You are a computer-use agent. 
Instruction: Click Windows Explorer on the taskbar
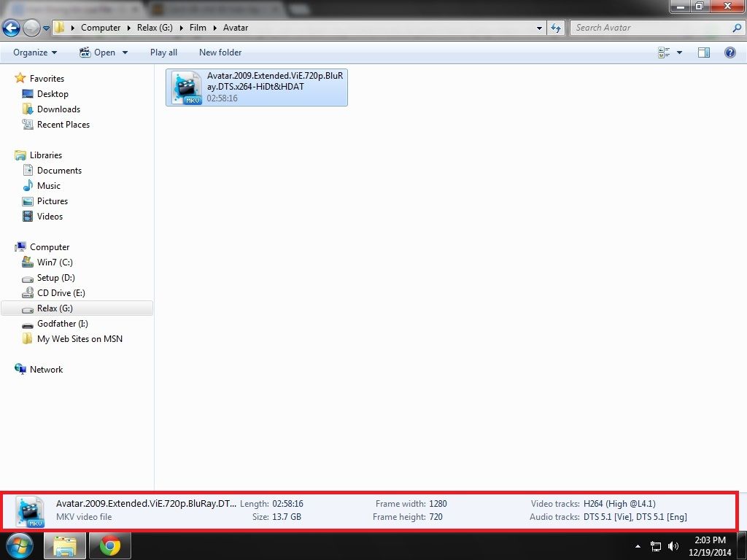point(65,546)
